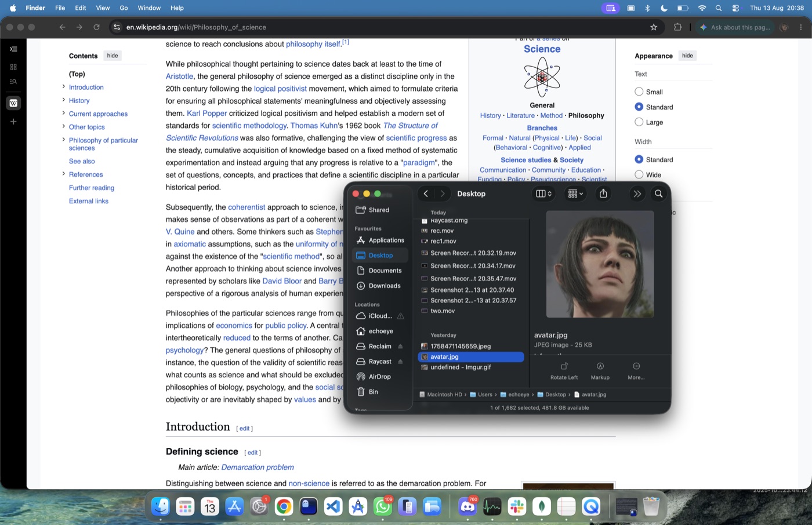Click the browser back arrow
Screen dimensions: 812x525
coord(62,27)
